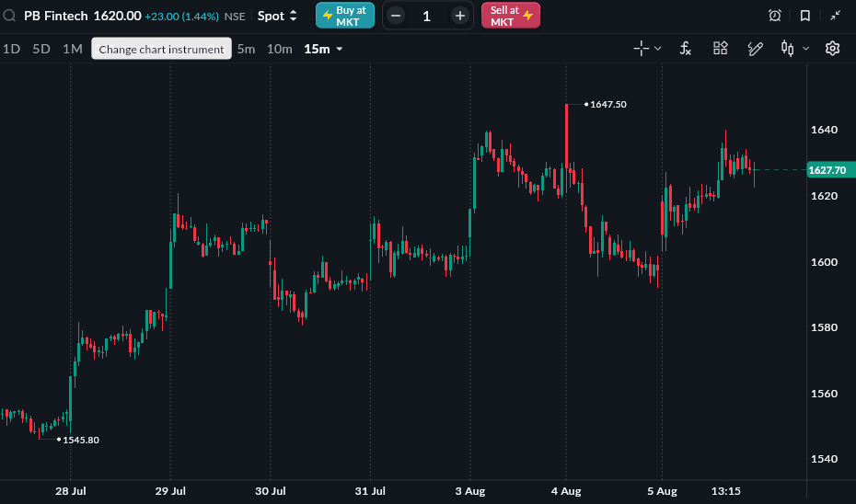856x504 pixels.
Task: Click the Buy at MKT button
Action: [x=345, y=16]
